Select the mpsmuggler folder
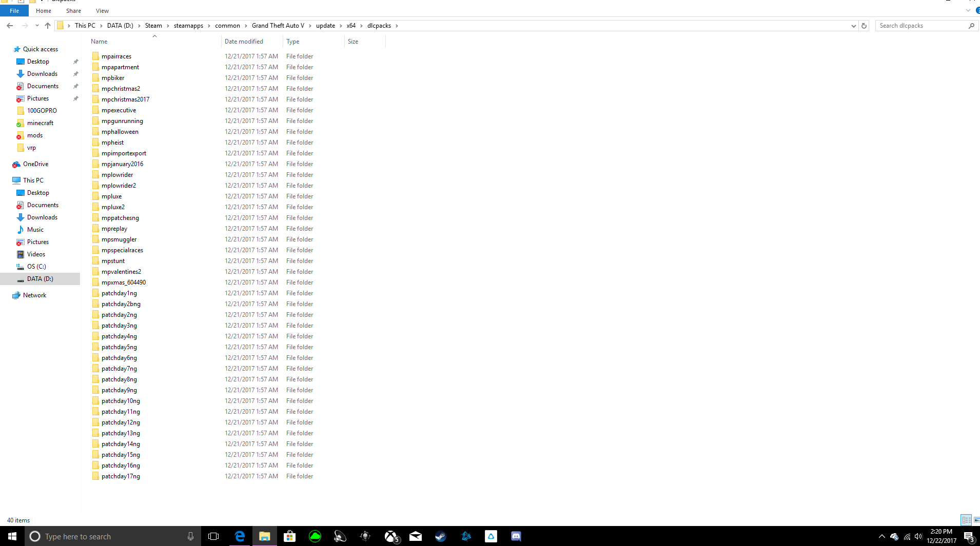The width and height of the screenshot is (980, 546). point(119,239)
